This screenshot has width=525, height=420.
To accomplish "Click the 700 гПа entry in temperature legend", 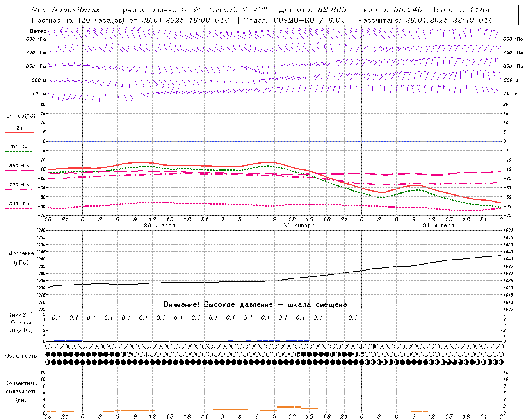I will 19,185.
